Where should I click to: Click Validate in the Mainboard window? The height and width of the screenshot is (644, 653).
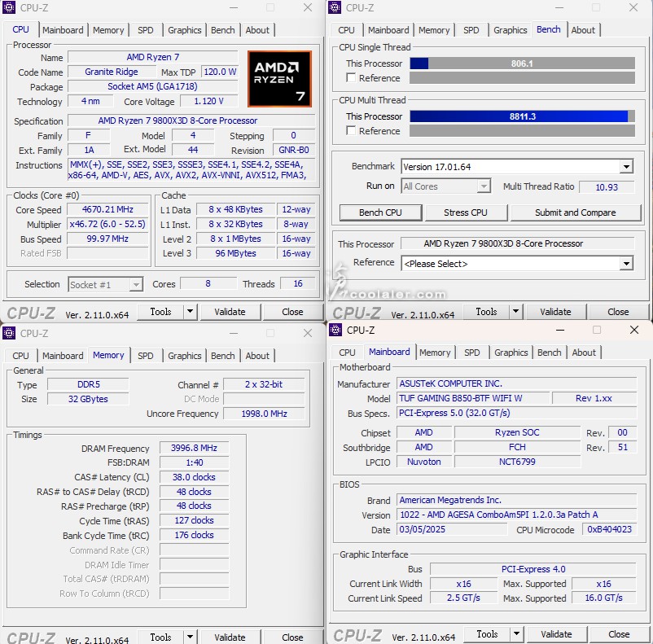point(556,634)
